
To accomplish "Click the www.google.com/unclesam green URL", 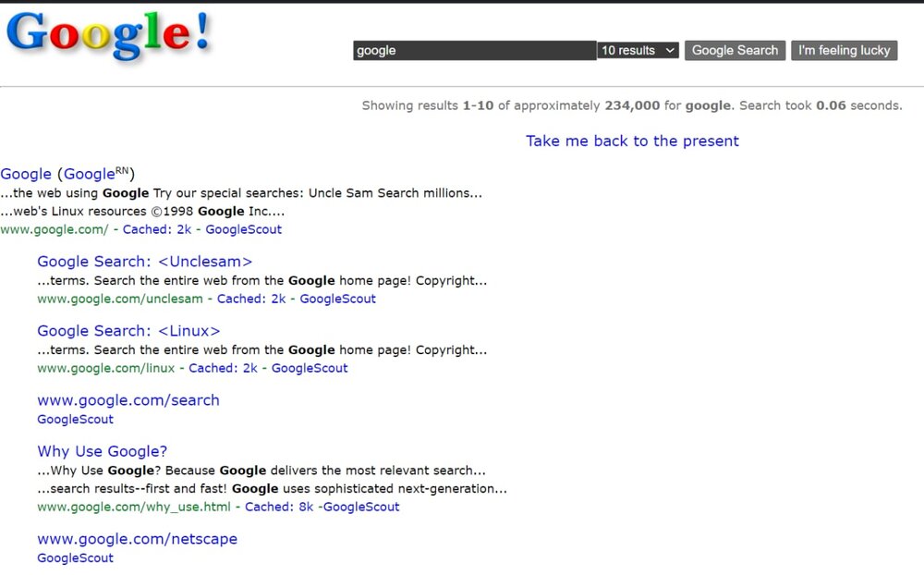I will click(119, 299).
